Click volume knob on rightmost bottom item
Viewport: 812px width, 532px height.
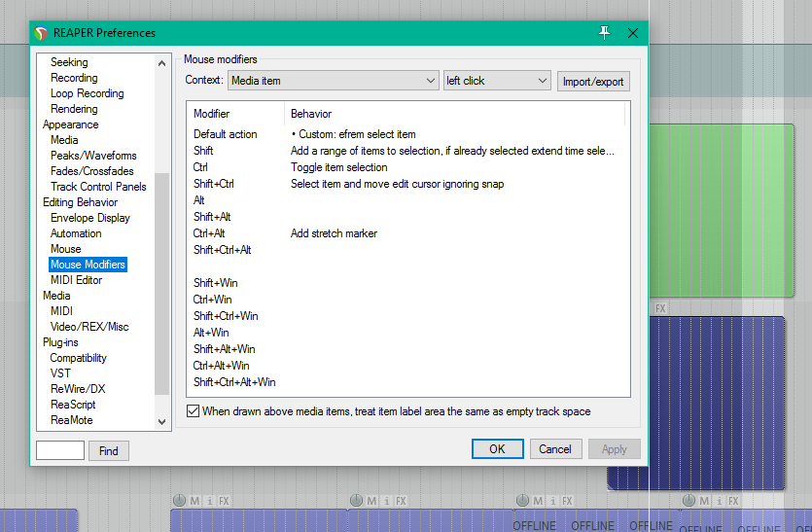click(688, 501)
